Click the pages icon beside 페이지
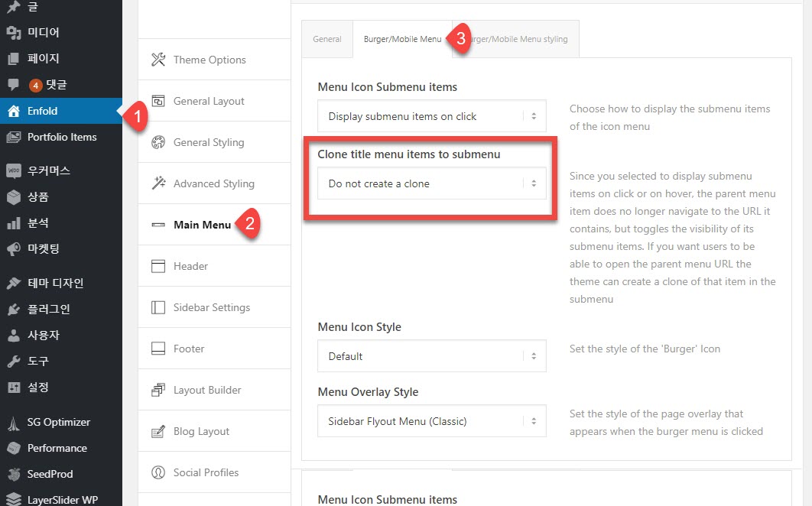 [14, 59]
